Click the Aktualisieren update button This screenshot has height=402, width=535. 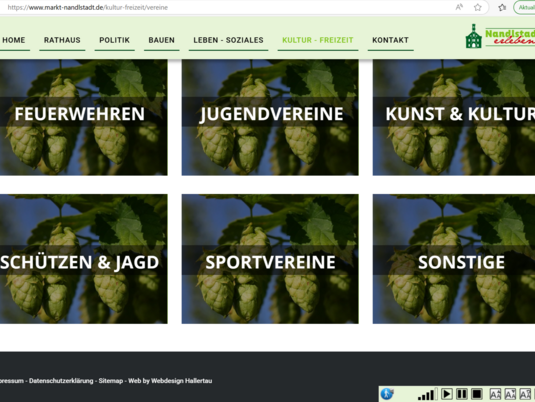[x=525, y=7]
